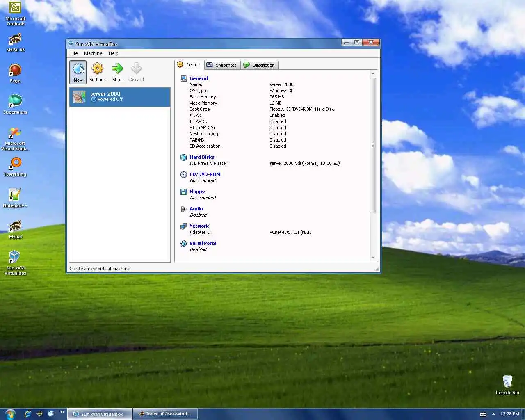Show hidden tray icons arrow
This screenshot has height=420, width=525.
[493, 414]
